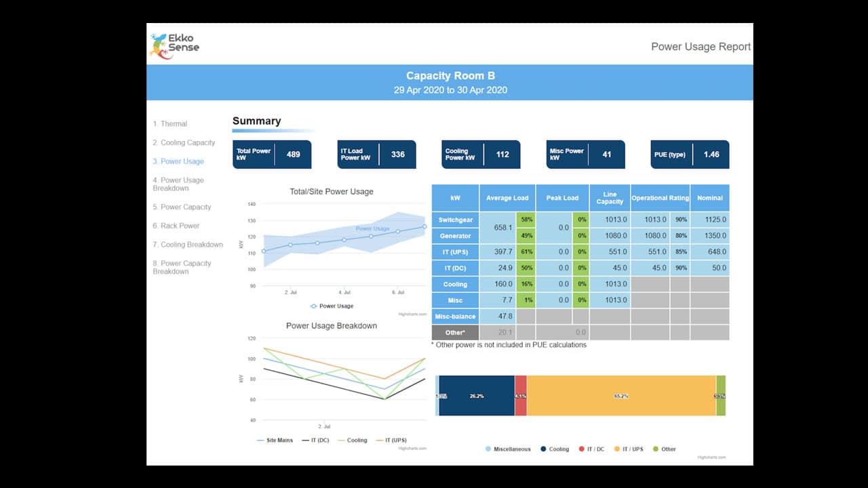Open Rack Power section
Image resolution: width=868 pixels, height=488 pixels.
coord(176,226)
